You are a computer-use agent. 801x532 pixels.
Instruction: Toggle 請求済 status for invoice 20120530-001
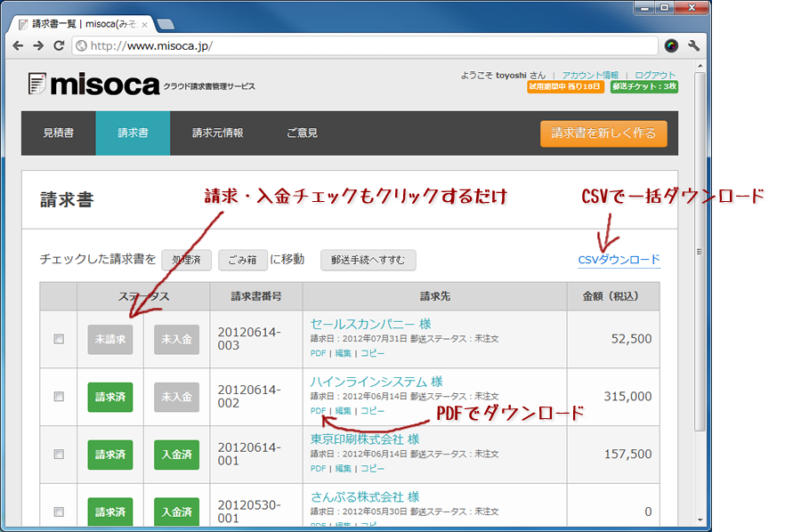click(110, 512)
